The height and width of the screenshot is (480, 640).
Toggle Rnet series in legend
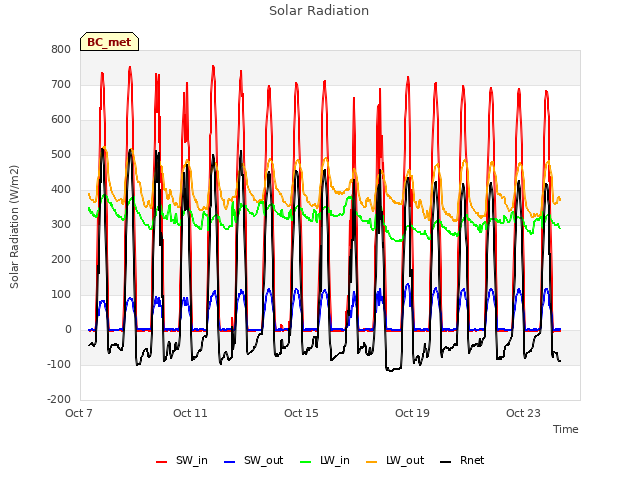click(462, 460)
